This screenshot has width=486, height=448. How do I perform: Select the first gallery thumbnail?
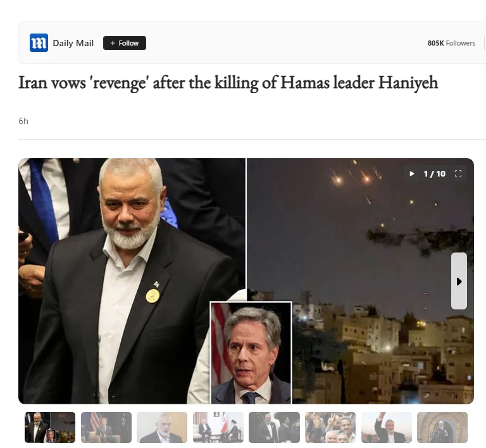pyautogui.click(x=50, y=427)
